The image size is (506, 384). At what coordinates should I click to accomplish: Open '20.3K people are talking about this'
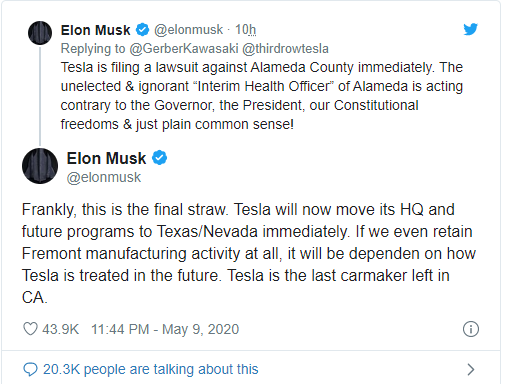(151, 369)
